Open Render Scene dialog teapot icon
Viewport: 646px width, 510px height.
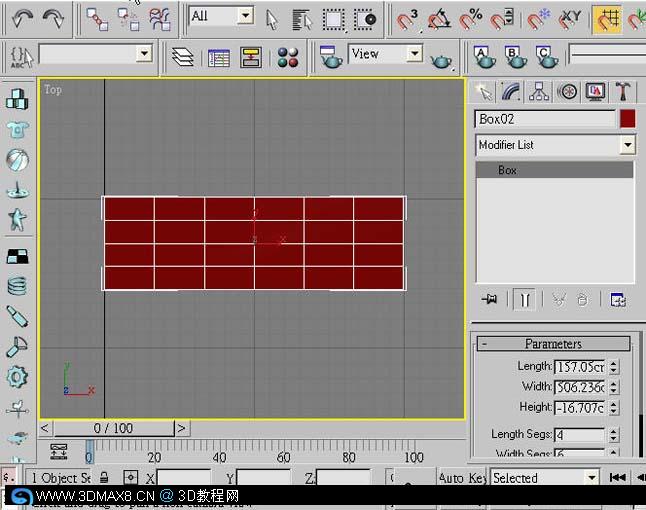coord(331,57)
